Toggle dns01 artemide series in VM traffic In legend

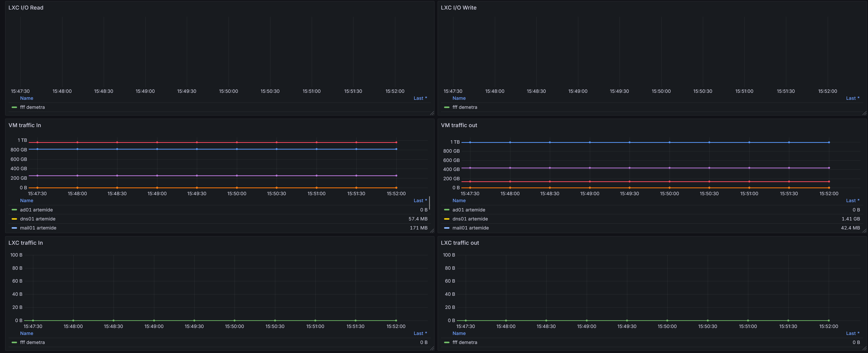point(37,219)
